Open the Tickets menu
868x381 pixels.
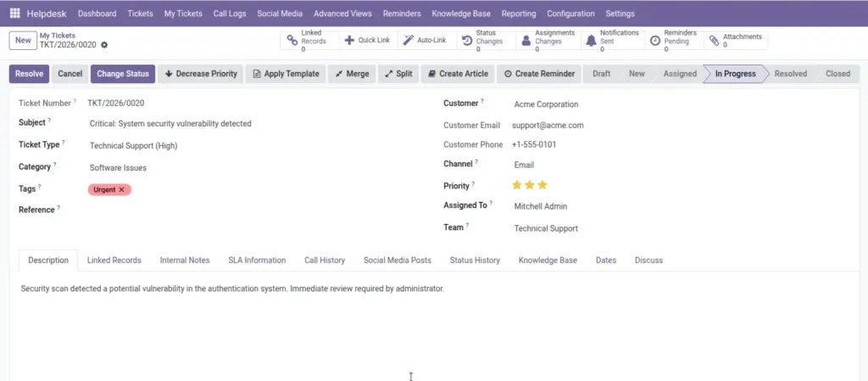pos(140,14)
